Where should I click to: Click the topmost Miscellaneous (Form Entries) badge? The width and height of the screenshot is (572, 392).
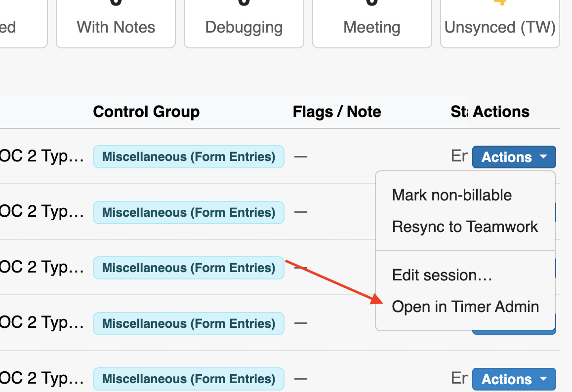(x=189, y=157)
